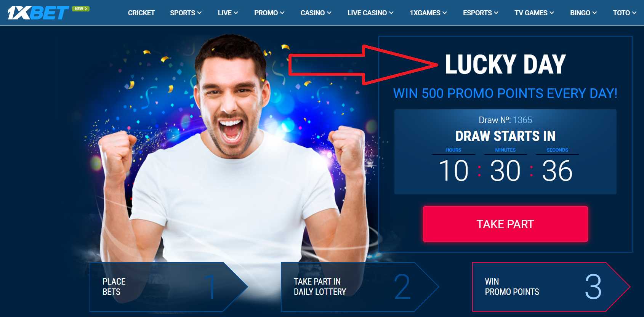Open the Promo dropdown
The width and height of the screenshot is (644, 317).
click(x=269, y=13)
